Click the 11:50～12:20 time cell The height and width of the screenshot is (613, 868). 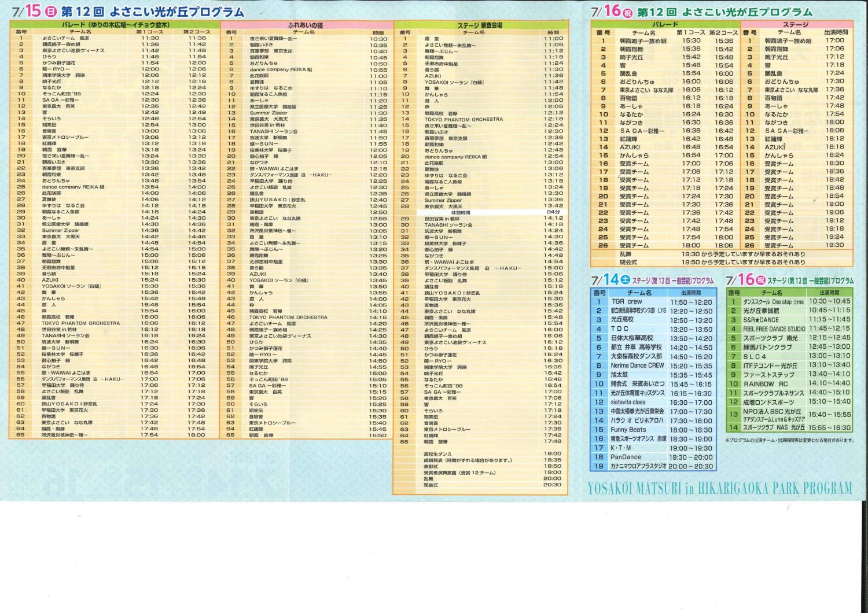point(691,302)
